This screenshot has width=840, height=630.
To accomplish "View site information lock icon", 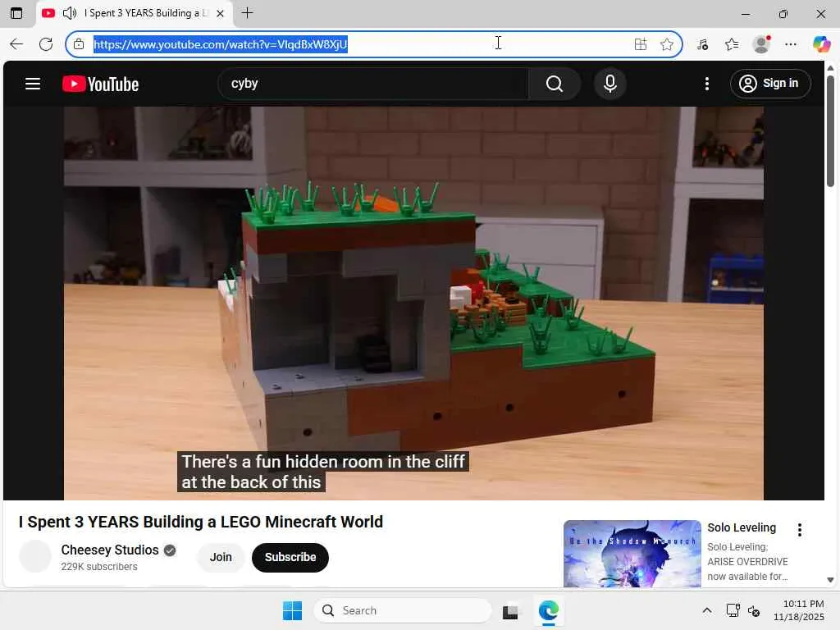I will point(79,44).
